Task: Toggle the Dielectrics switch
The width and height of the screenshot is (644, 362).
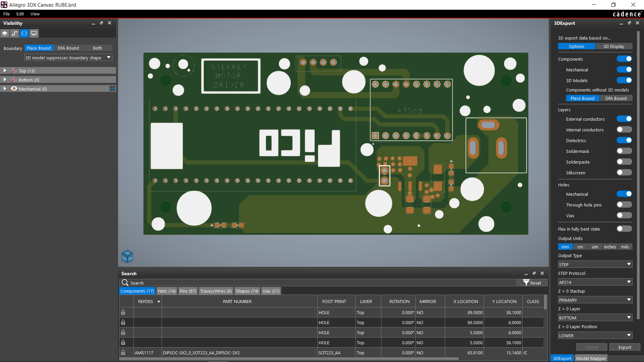Action: click(x=624, y=140)
